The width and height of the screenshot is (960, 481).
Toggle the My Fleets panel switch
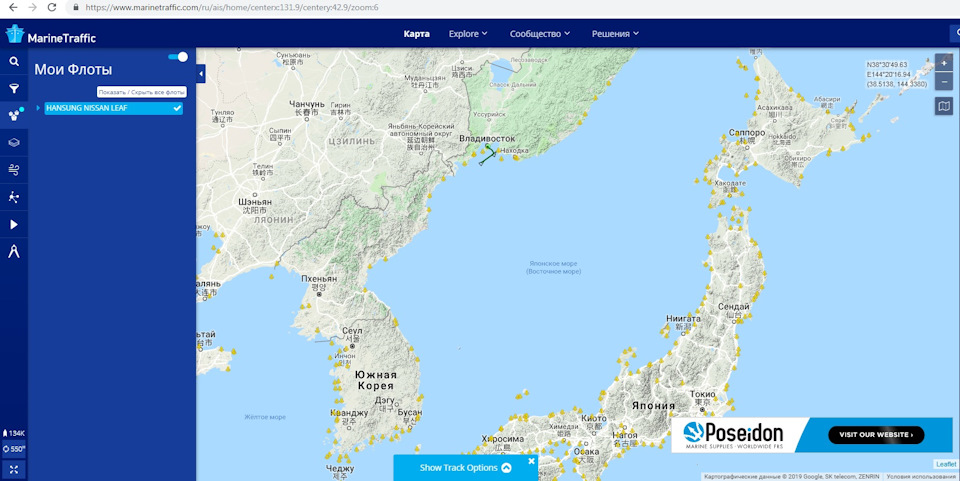[x=178, y=57]
